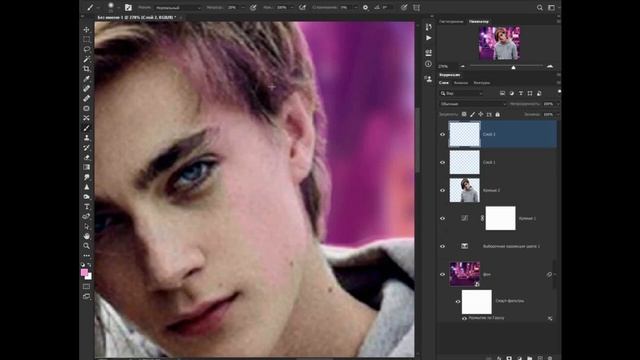Change screen mode icon at toolbox bottom

pos(87,296)
